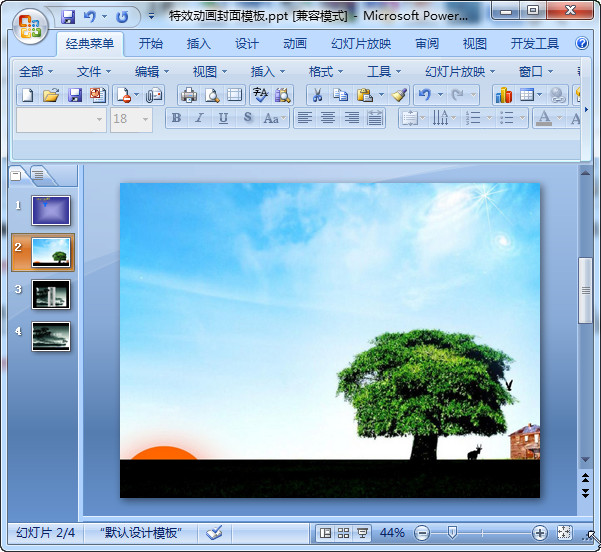Switch to the 动画 ribbon tab
Viewport: 601px width, 552px height.
295,44
